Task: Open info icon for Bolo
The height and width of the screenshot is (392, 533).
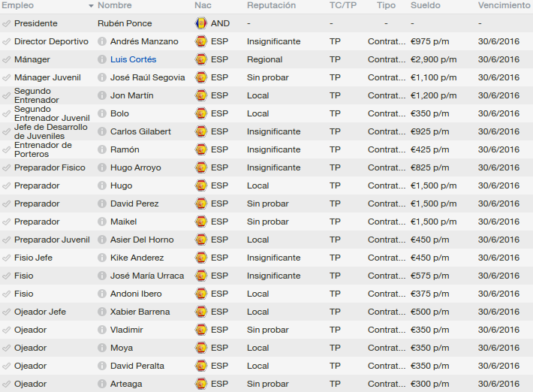Action: tap(101, 113)
